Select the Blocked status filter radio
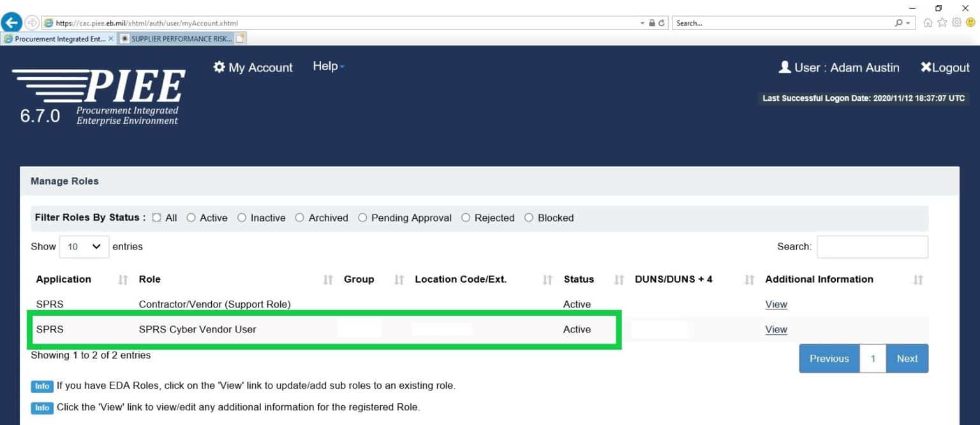 pyautogui.click(x=529, y=218)
